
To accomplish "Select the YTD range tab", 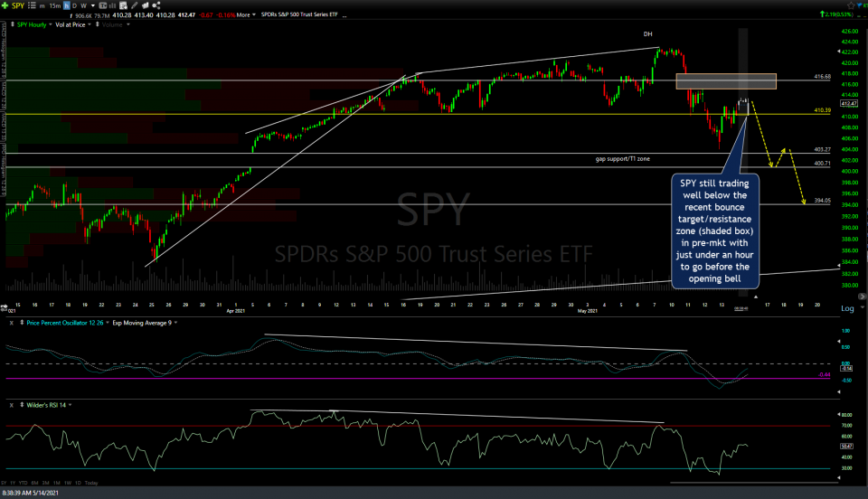I will [24, 483].
